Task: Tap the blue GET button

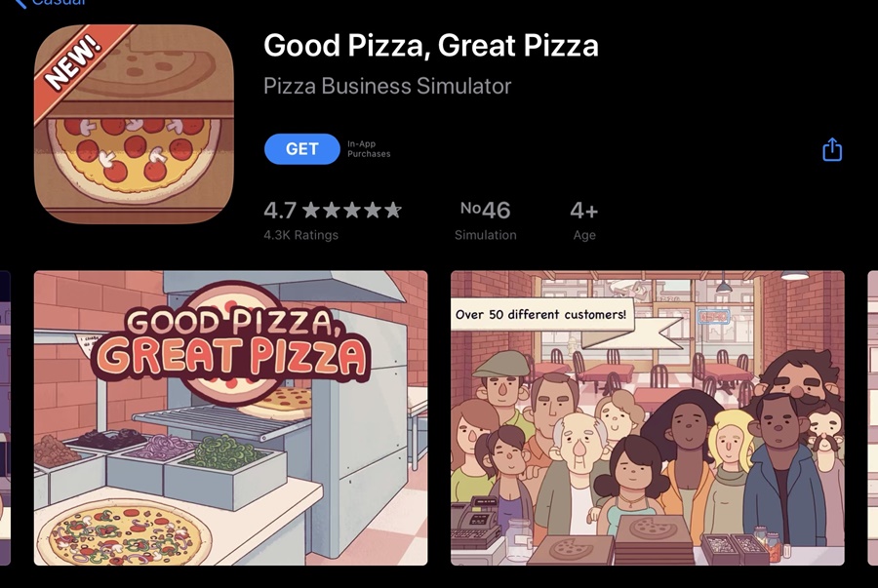Action: pos(301,149)
